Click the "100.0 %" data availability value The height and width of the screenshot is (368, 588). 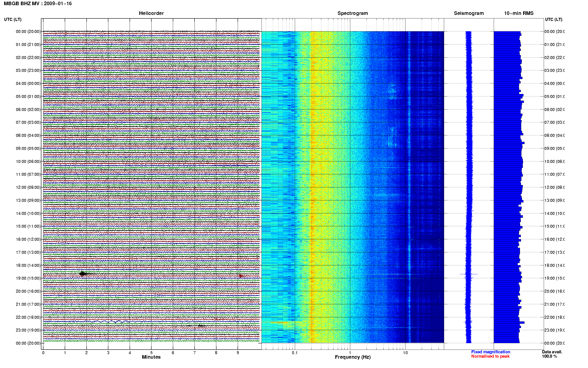(x=549, y=356)
